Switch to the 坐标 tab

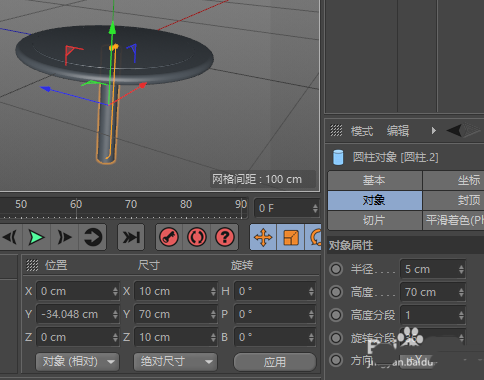coord(454,180)
